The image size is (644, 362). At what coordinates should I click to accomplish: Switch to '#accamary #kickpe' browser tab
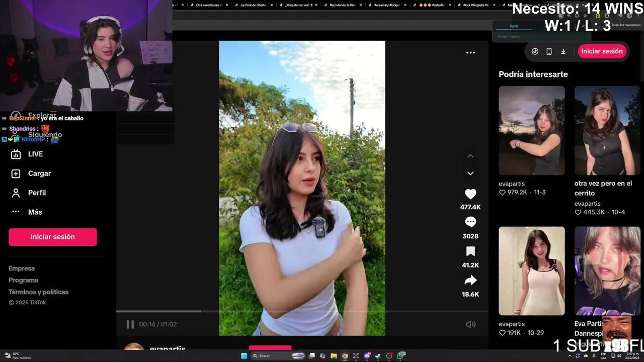pos(386,5)
